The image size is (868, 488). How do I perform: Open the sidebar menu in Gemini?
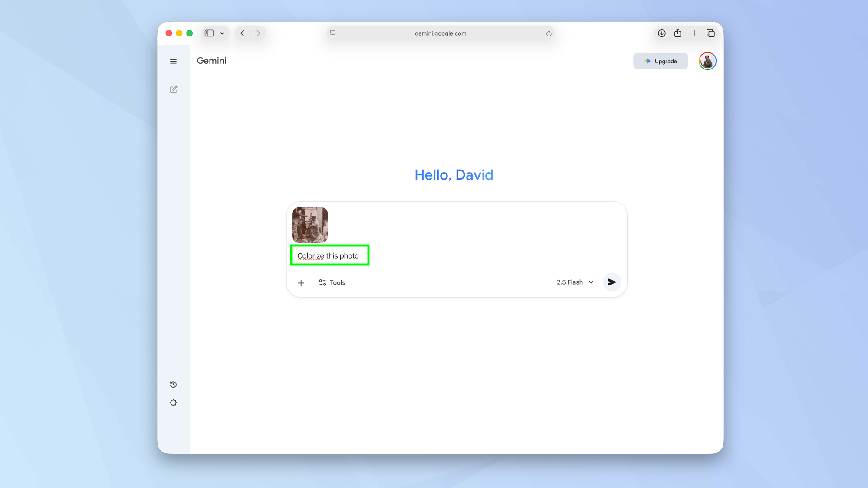click(x=173, y=61)
